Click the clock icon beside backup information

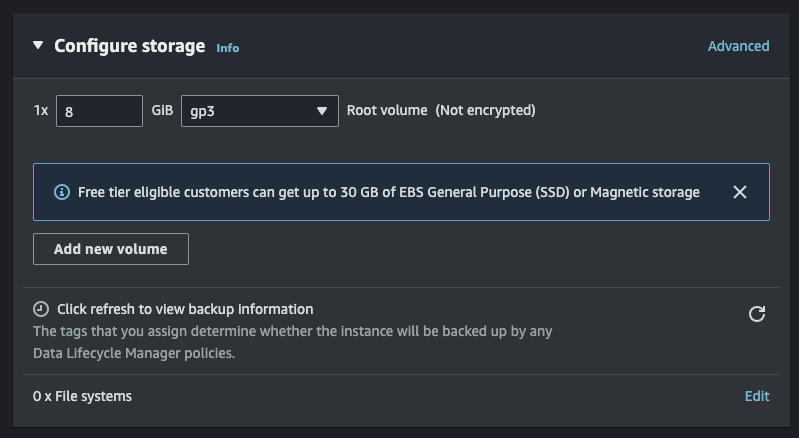[41, 309]
